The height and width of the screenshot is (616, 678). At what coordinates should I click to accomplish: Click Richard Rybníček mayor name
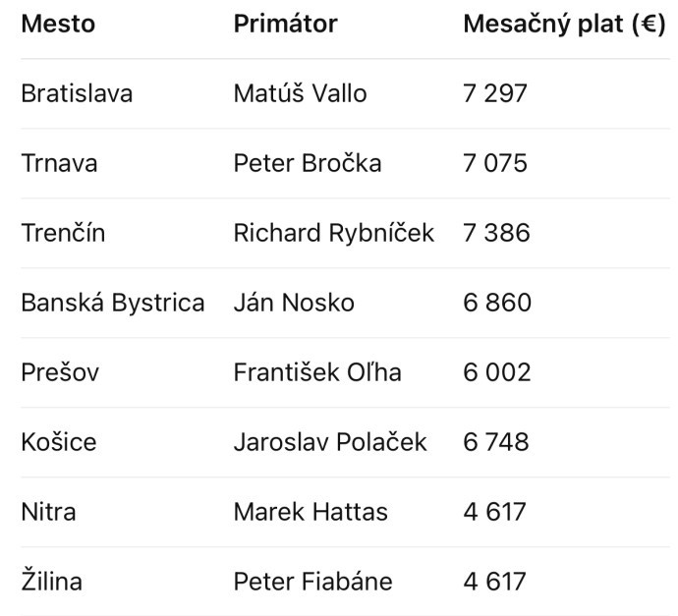tap(334, 234)
